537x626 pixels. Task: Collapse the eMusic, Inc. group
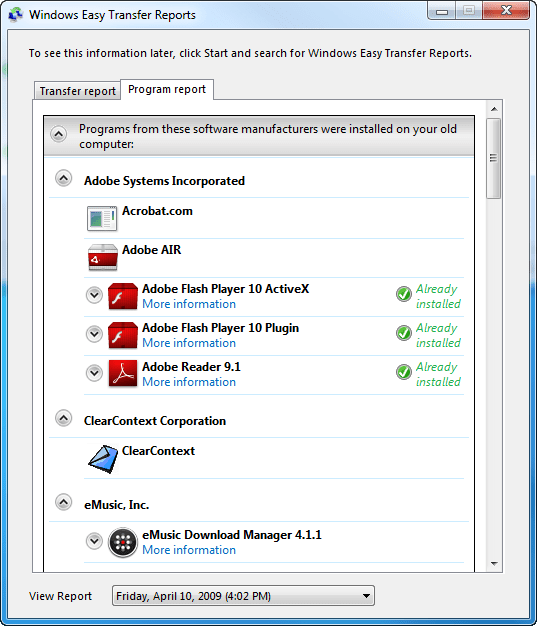coord(63,502)
